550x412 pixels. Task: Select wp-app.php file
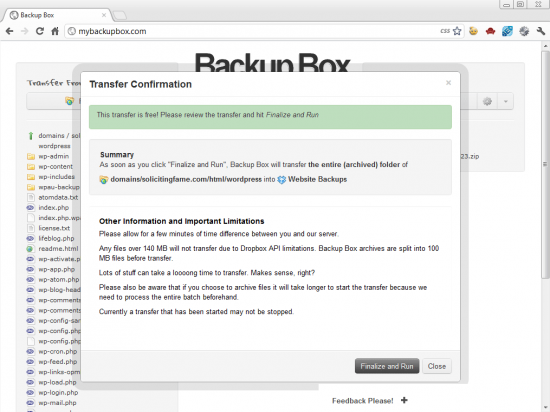click(x=56, y=269)
